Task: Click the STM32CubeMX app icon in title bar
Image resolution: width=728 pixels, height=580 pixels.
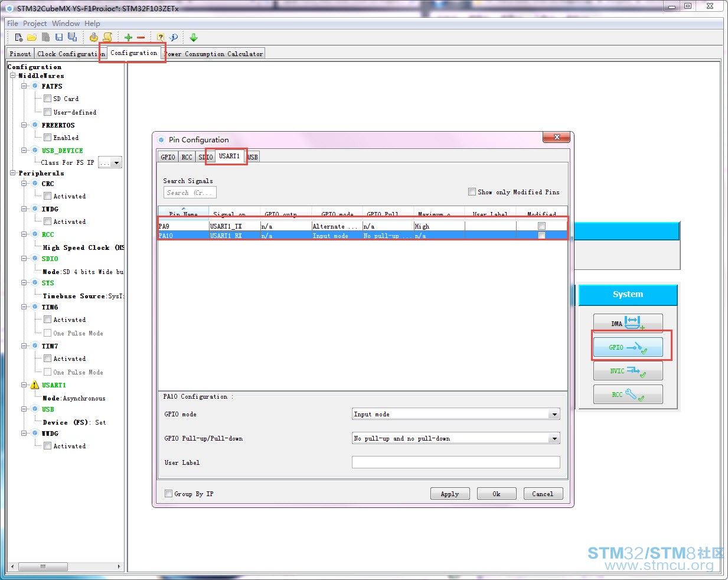Action: [x=9, y=8]
